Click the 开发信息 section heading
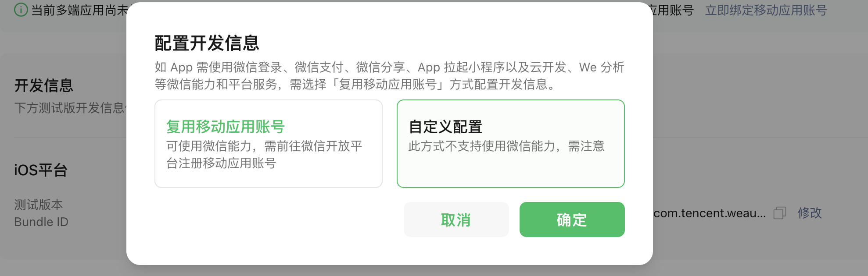Image resolution: width=868 pixels, height=276 pixels. click(x=44, y=85)
